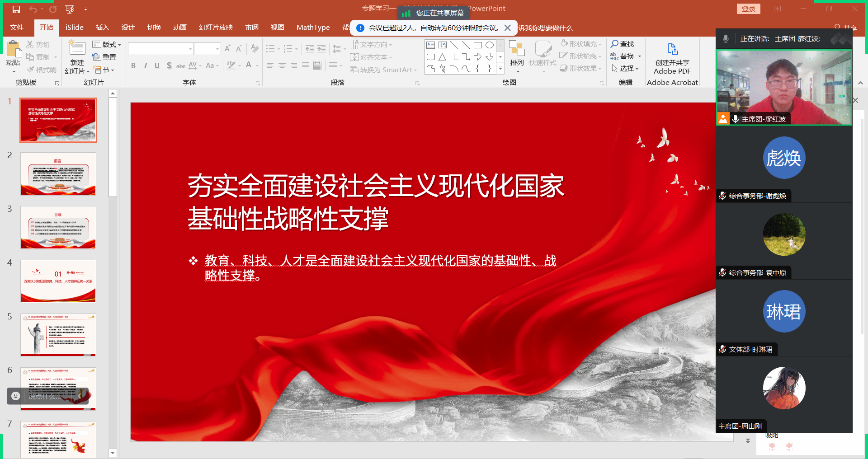The image size is (868, 459).
Task: Expand the Replace (替换) dropdown arrow
Action: coord(640,56)
